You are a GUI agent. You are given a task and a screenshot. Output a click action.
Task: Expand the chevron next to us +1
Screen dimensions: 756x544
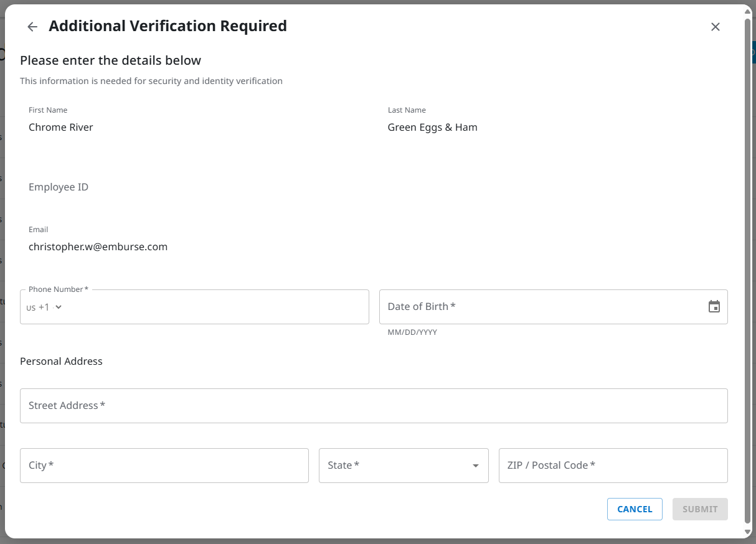pos(58,307)
